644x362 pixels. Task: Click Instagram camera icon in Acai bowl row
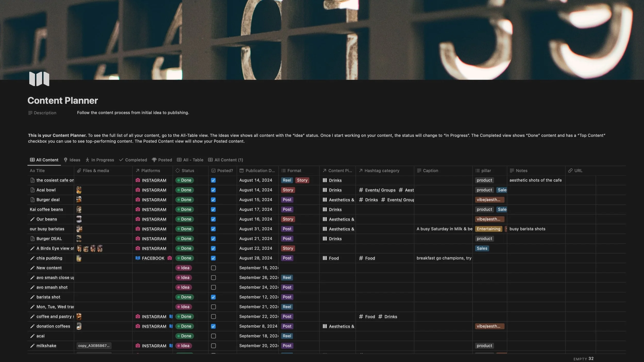138,190
